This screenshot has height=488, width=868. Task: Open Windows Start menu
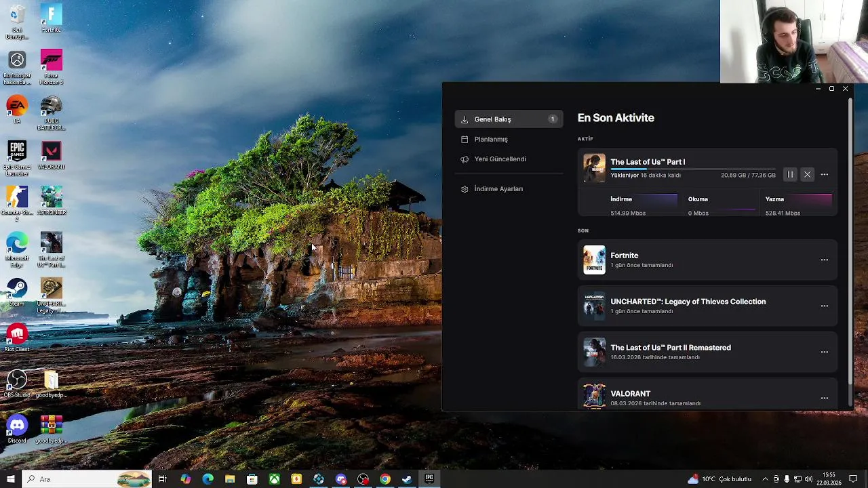click(10, 479)
